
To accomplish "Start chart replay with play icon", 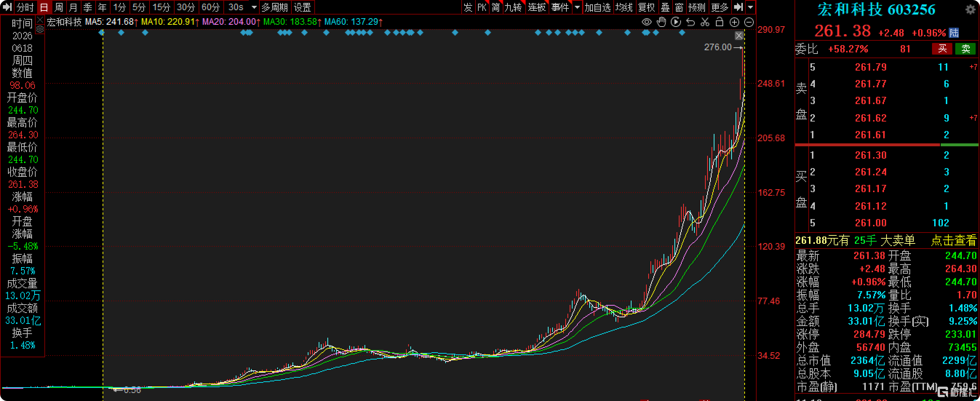I will [x=676, y=22].
